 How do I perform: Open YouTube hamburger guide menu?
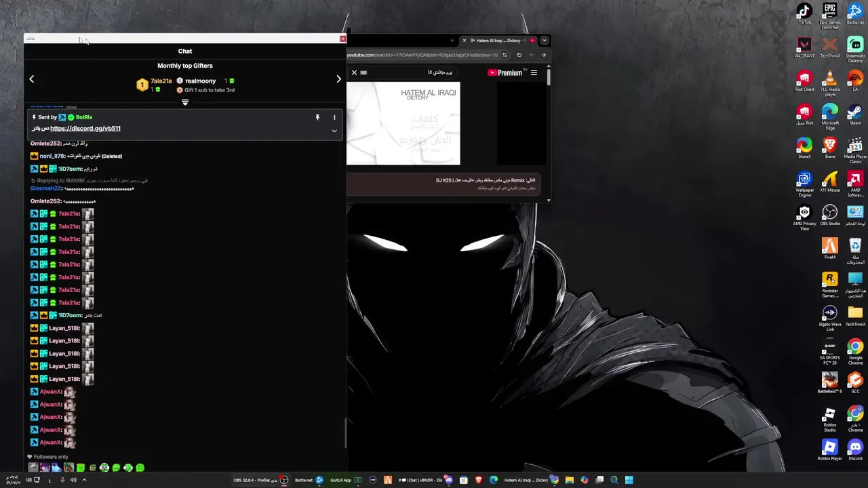pyautogui.click(x=534, y=73)
